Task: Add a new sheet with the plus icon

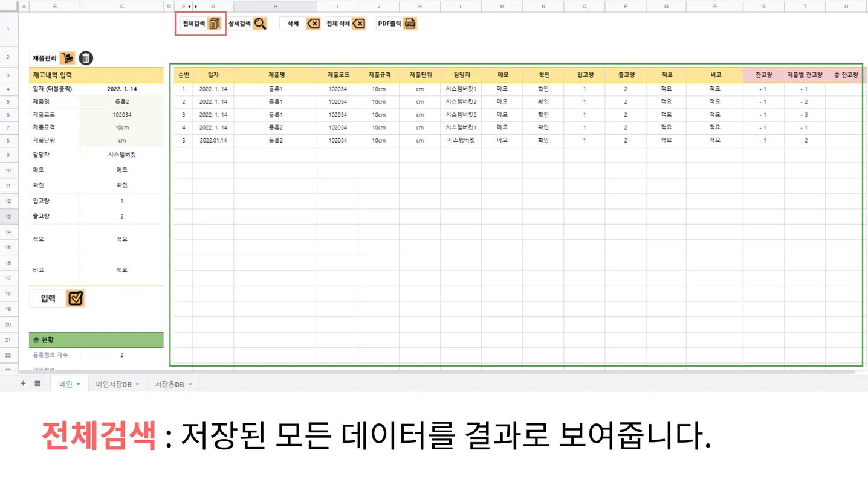Action: coord(23,384)
